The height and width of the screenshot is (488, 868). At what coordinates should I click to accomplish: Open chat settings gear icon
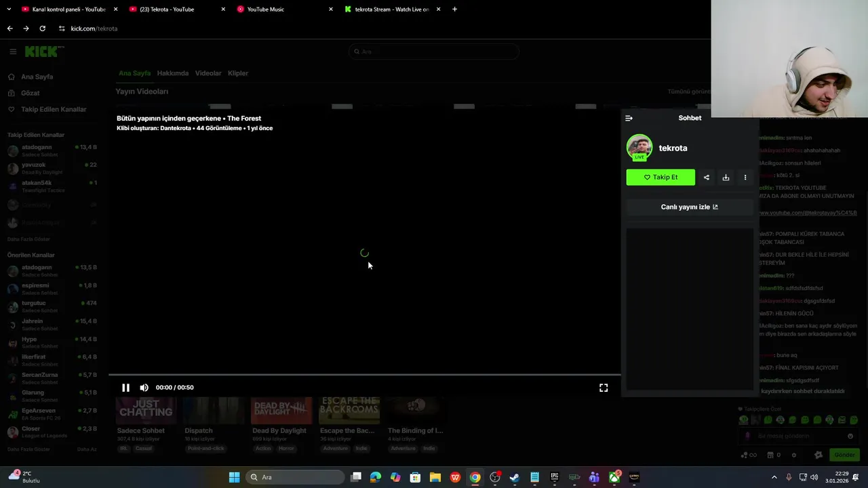coord(794,455)
